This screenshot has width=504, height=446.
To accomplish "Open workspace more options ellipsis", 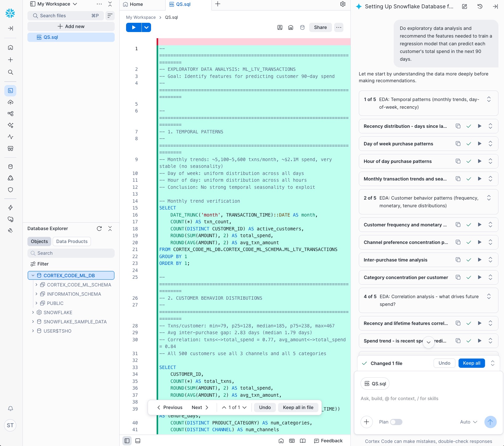I will coord(99,4).
